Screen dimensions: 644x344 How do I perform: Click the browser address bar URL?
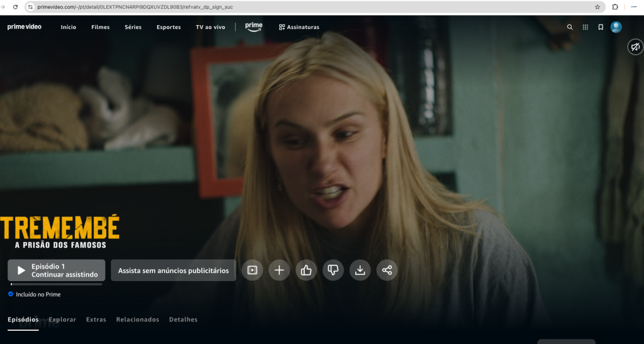135,7
